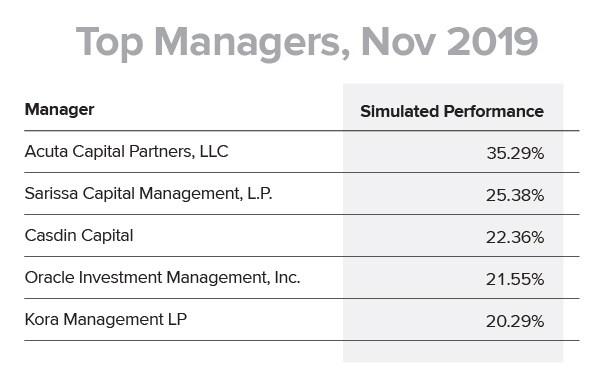Screen dimensions: 594x378
Task: Click the 21.55% performance value
Action: click(x=515, y=280)
